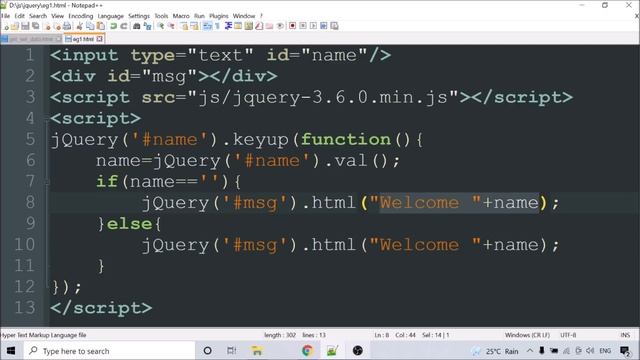The image size is (640, 360).
Task: Click the Redo toolbar icon
Action: [124, 26]
